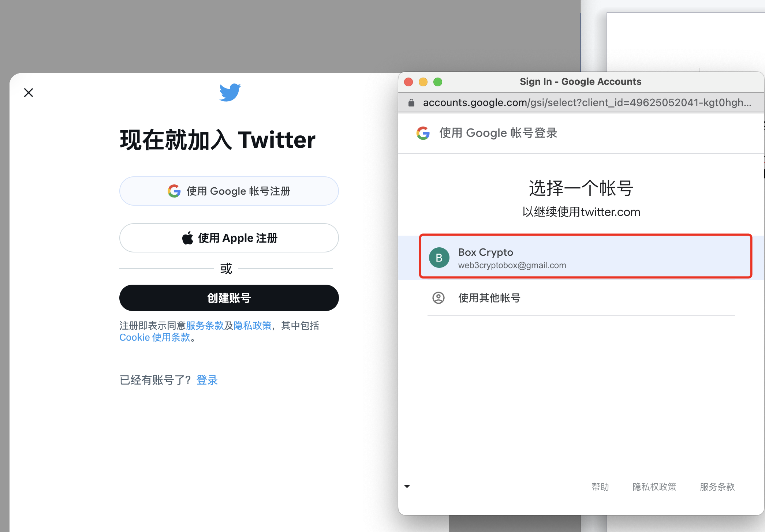Viewport: 765px width, 532px height.
Task: Sign up using Apple button
Action: pos(229,238)
